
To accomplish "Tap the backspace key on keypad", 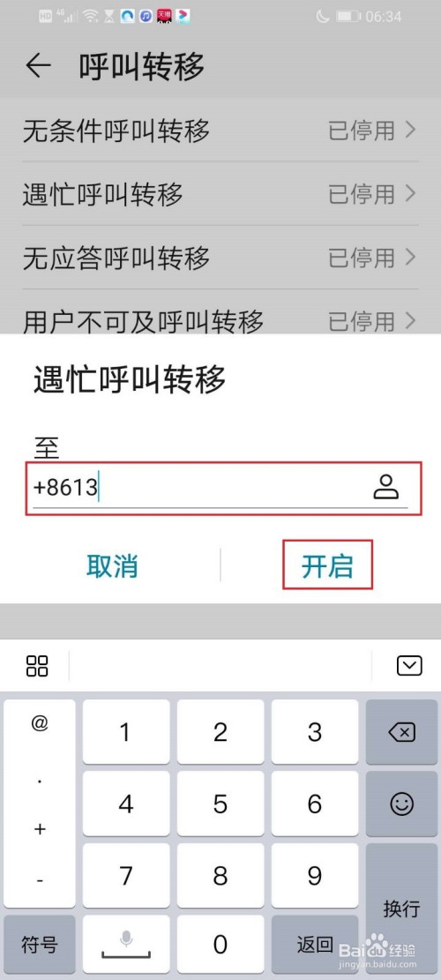I will (x=401, y=732).
